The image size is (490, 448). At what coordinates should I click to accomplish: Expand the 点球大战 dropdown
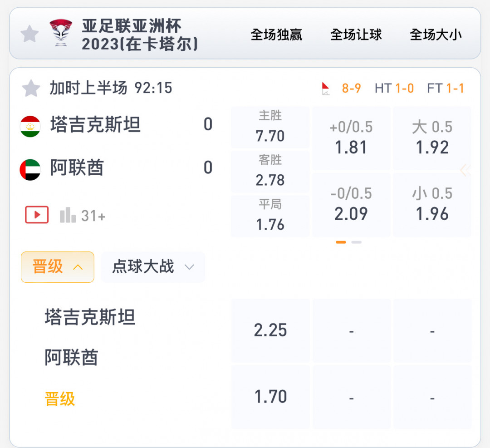coord(153,267)
